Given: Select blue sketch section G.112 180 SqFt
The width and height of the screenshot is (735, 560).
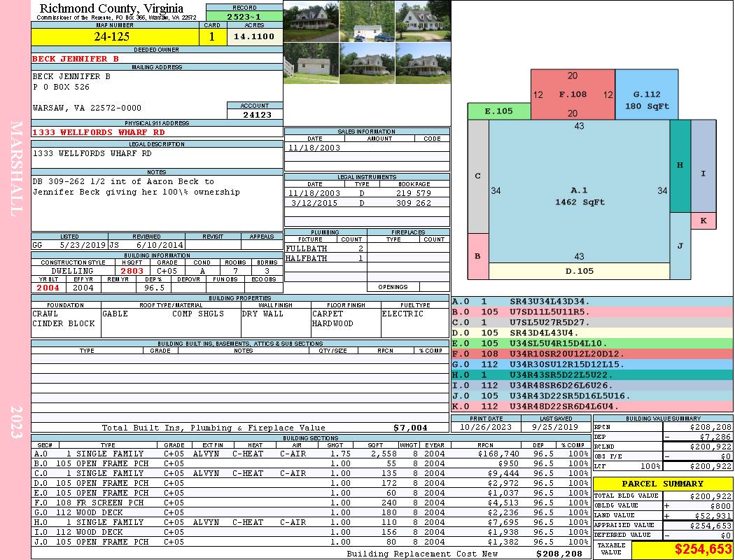Looking at the screenshot, I should pyautogui.click(x=646, y=94).
